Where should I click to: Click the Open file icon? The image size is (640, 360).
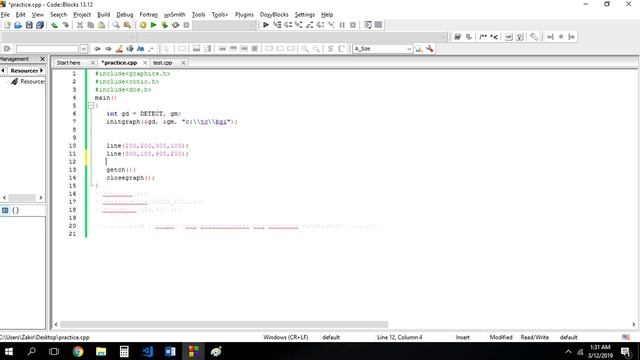[18, 25]
